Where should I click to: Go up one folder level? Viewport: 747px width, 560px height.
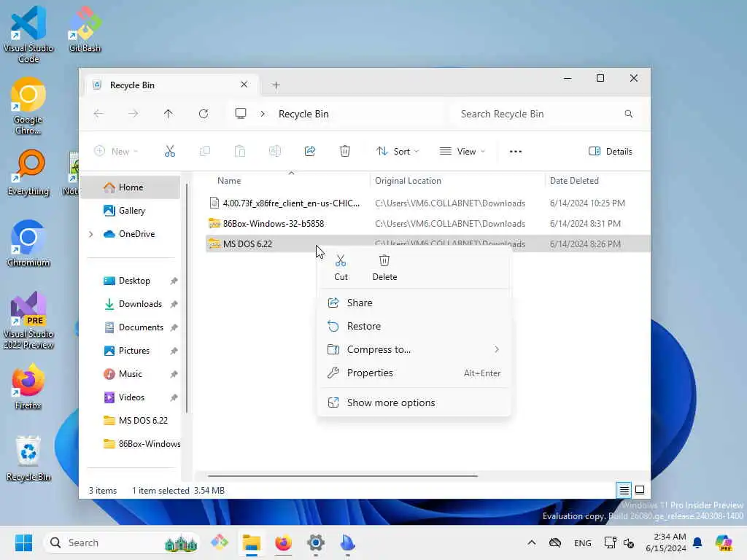169,114
